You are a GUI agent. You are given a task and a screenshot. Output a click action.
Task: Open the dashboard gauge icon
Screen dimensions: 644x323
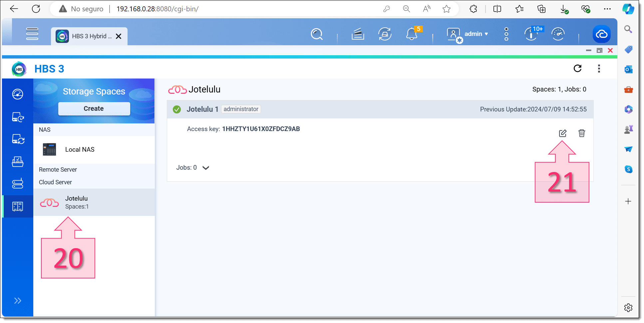558,34
